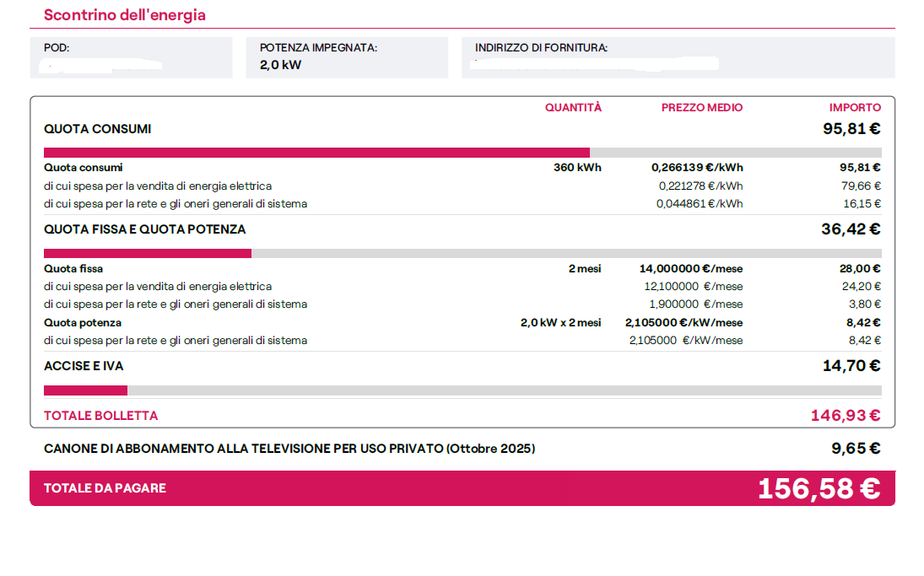924x576 pixels.
Task: Select the 36,42 € section total
Action: click(851, 229)
